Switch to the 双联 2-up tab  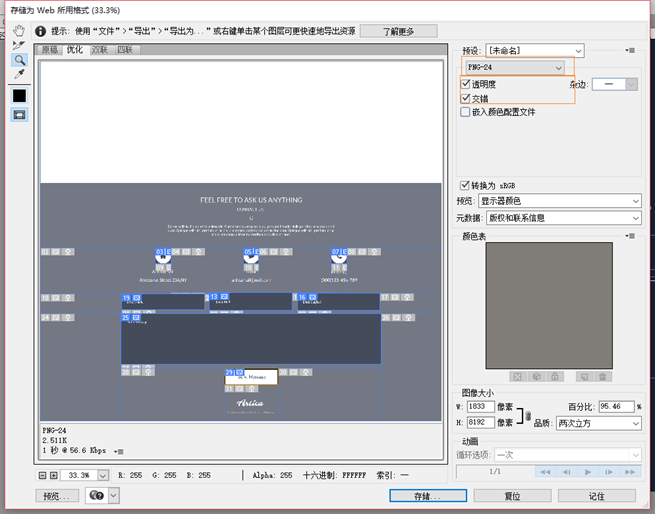pyautogui.click(x=100, y=49)
